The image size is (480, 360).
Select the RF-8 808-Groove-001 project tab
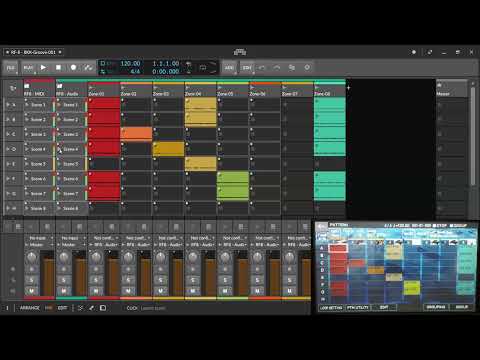pyautogui.click(x=33, y=52)
